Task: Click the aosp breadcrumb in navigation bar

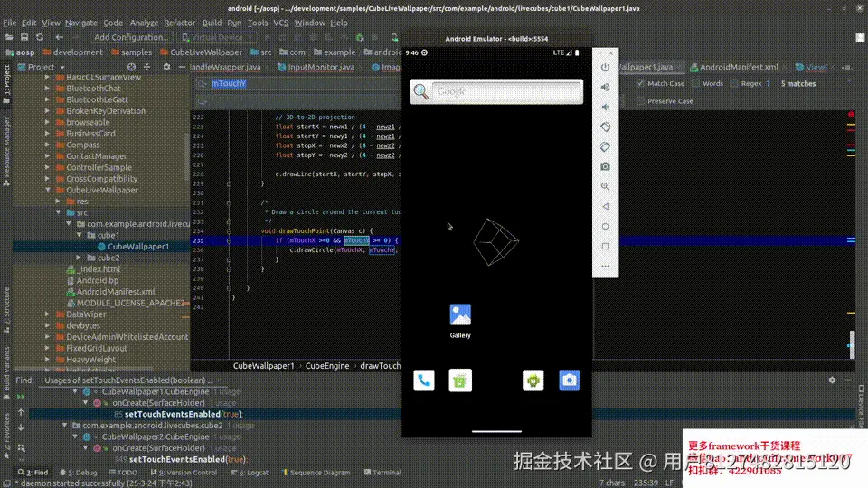Action: [20, 52]
